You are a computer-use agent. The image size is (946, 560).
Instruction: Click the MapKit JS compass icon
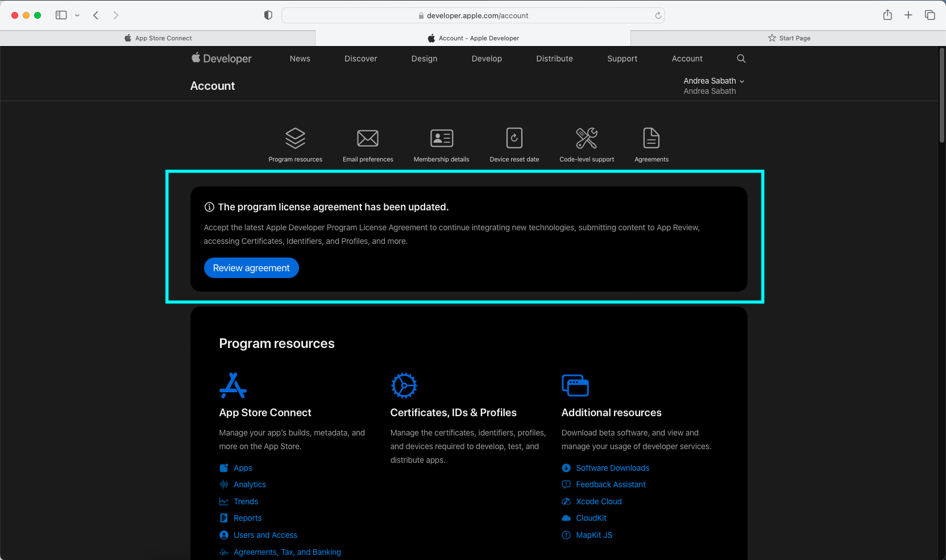(x=566, y=535)
